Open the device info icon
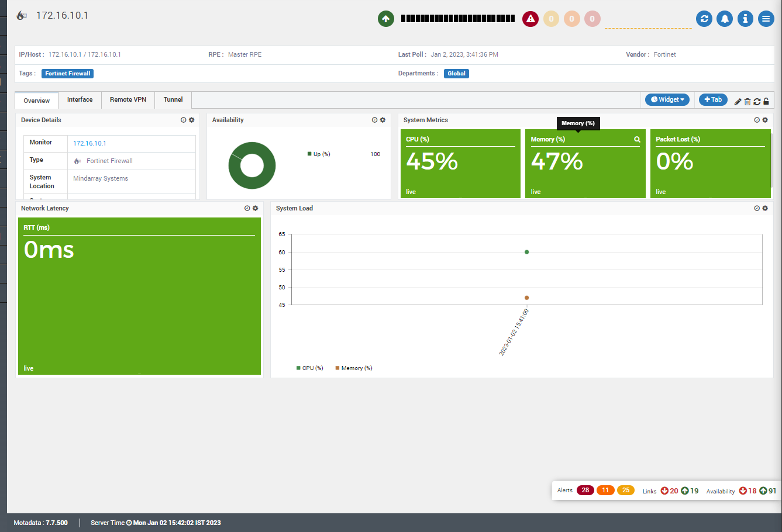Viewport: 782px width, 532px height. point(745,19)
